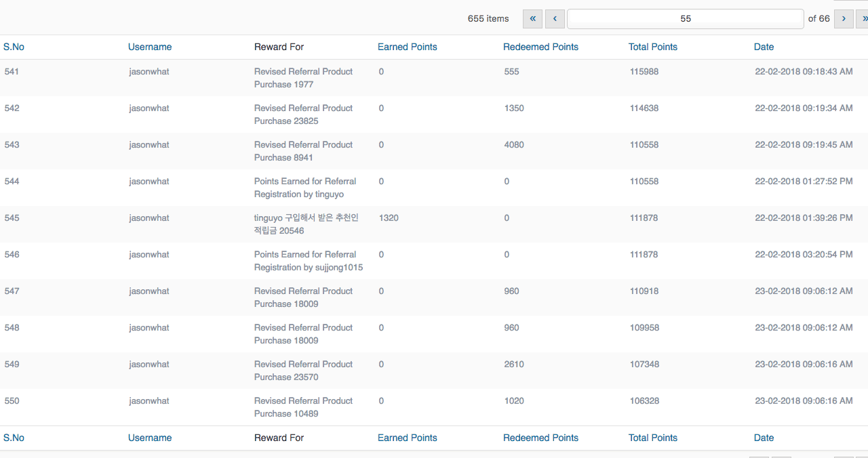Sort by S.No in table header
The width and height of the screenshot is (868, 458).
[14, 47]
